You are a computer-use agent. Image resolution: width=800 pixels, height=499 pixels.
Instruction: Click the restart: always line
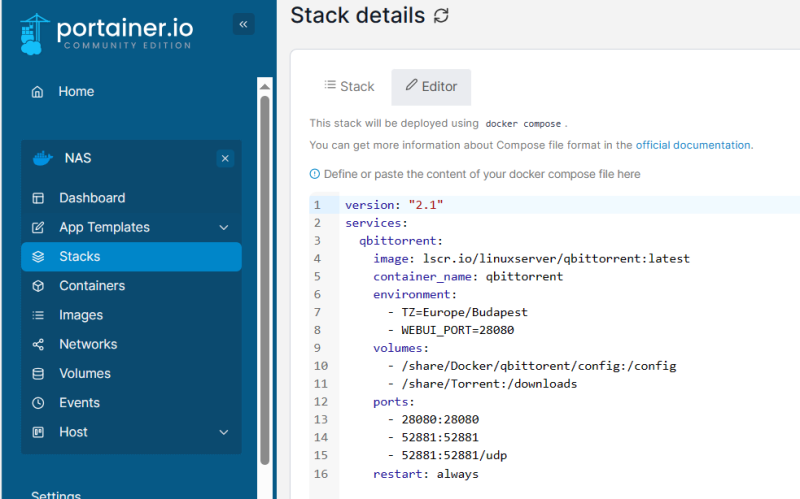click(x=426, y=474)
